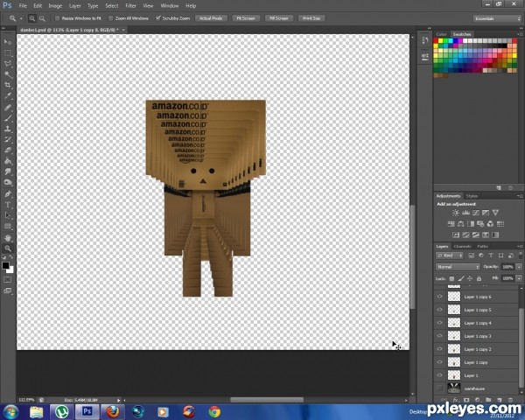Open the Normal blend mode dropdown
Viewport: 525px width, 420px height.
458,267
